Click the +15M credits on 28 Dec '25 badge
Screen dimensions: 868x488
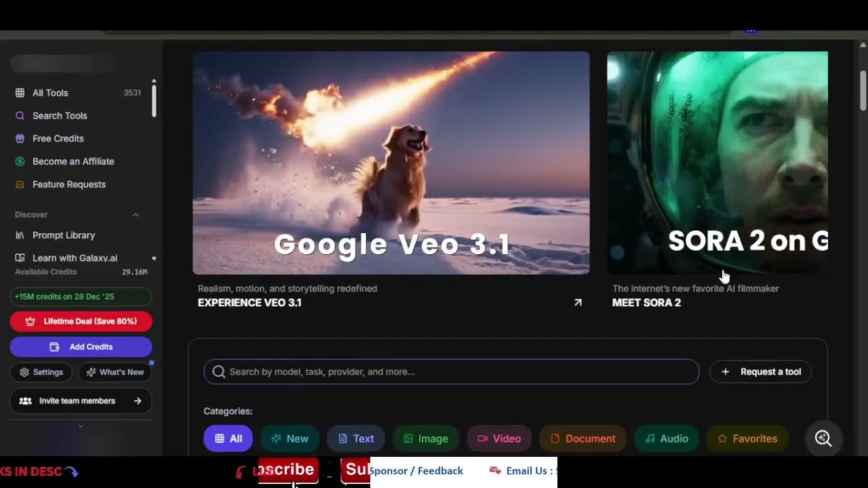pos(81,297)
